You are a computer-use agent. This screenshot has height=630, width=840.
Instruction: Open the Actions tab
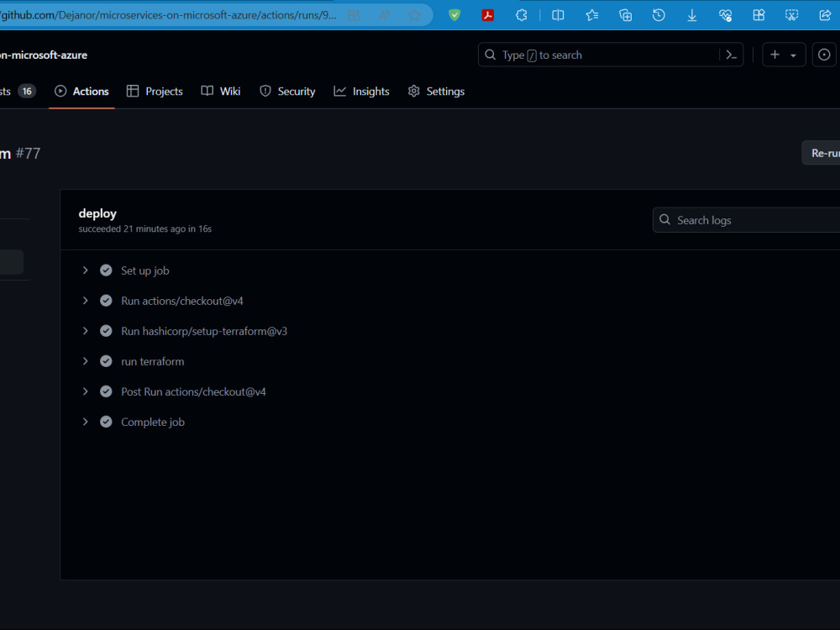pos(82,92)
